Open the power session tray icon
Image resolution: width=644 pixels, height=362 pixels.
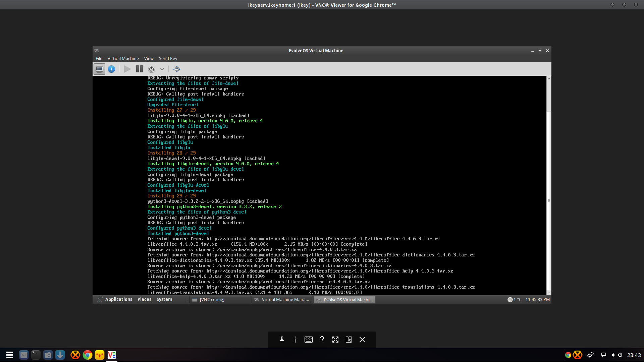(x=620, y=355)
